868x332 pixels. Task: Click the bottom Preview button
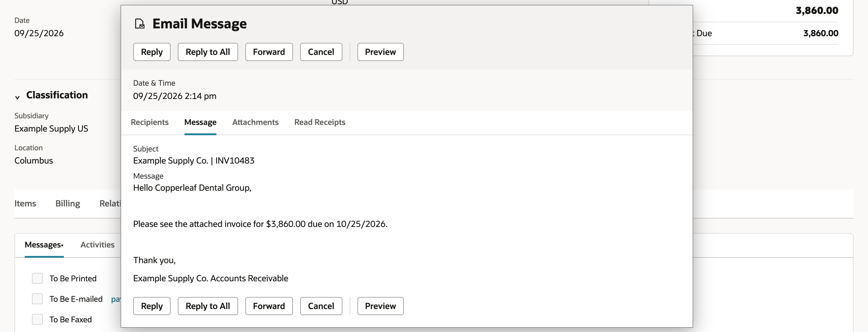(380, 306)
